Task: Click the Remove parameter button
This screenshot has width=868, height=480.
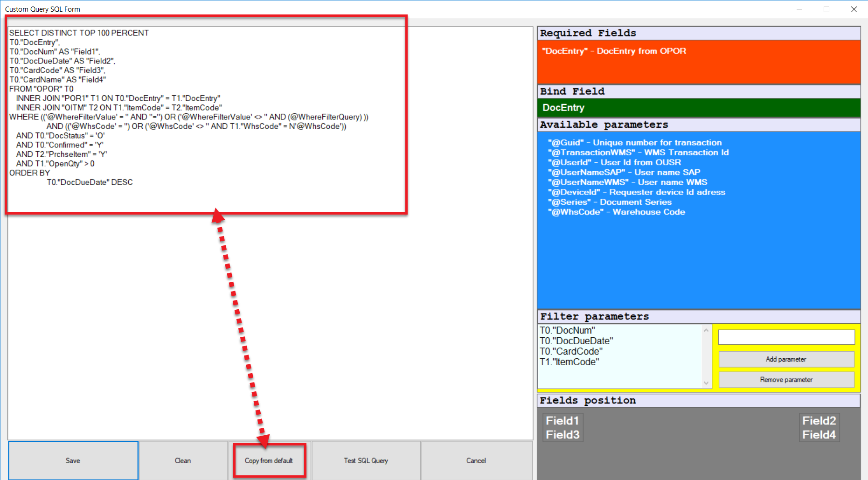Action: 786,379
